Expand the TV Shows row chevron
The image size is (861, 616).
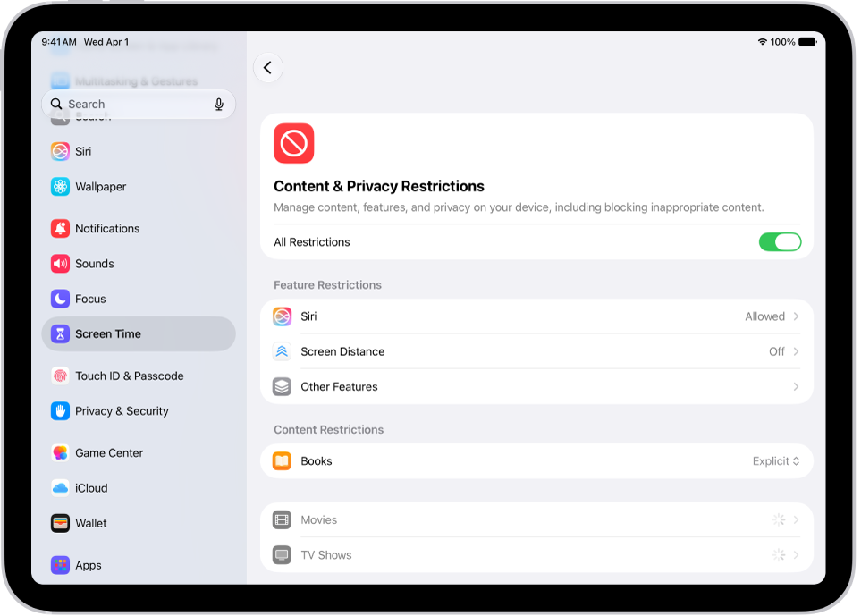pyautogui.click(x=797, y=555)
